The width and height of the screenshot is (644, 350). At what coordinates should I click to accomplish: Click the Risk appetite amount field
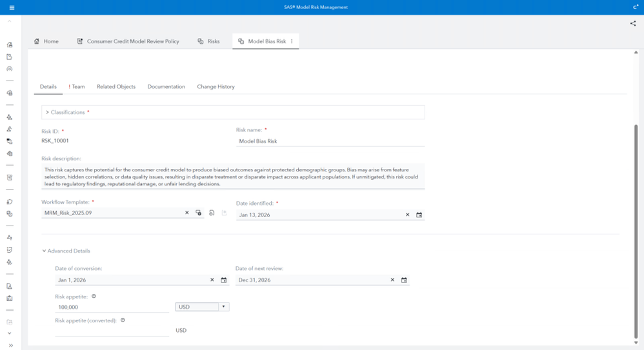[x=112, y=307]
